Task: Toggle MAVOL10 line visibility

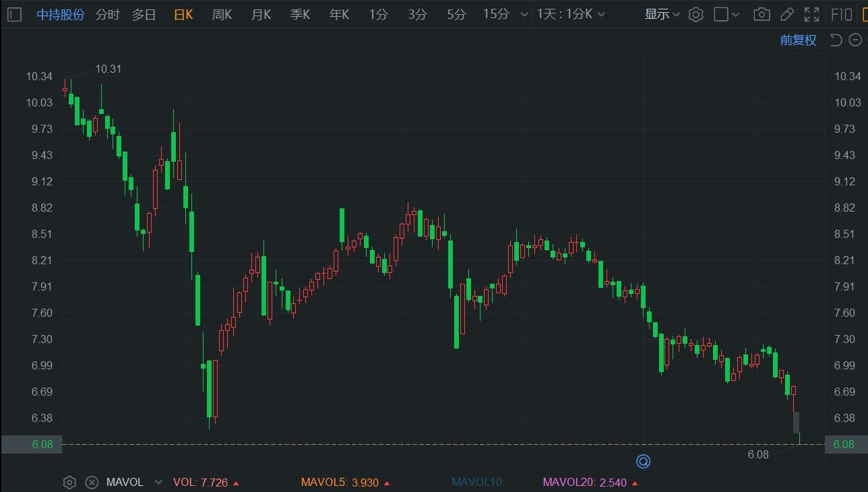Action: pyautogui.click(x=478, y=482)
